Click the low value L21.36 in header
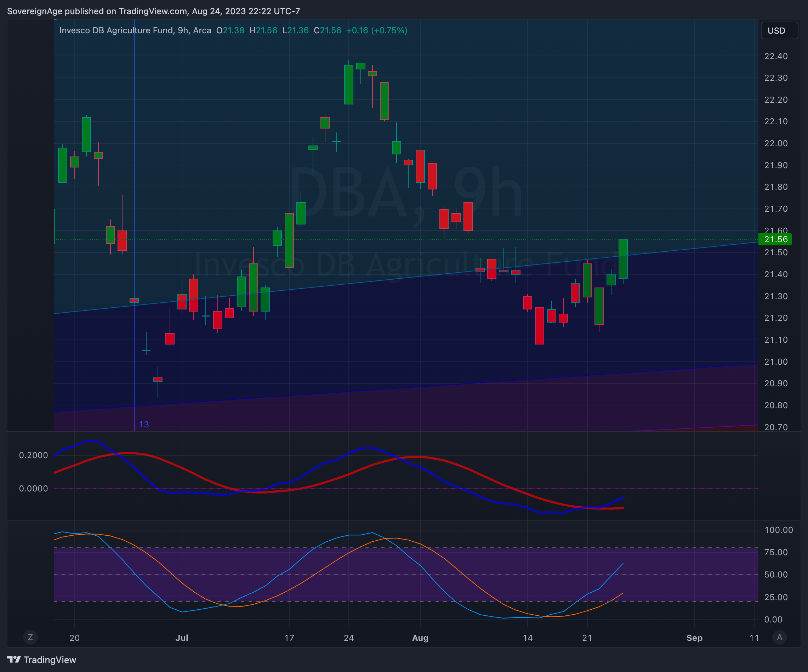The width and height of the screenshot is (808, 672). (295, 30)
